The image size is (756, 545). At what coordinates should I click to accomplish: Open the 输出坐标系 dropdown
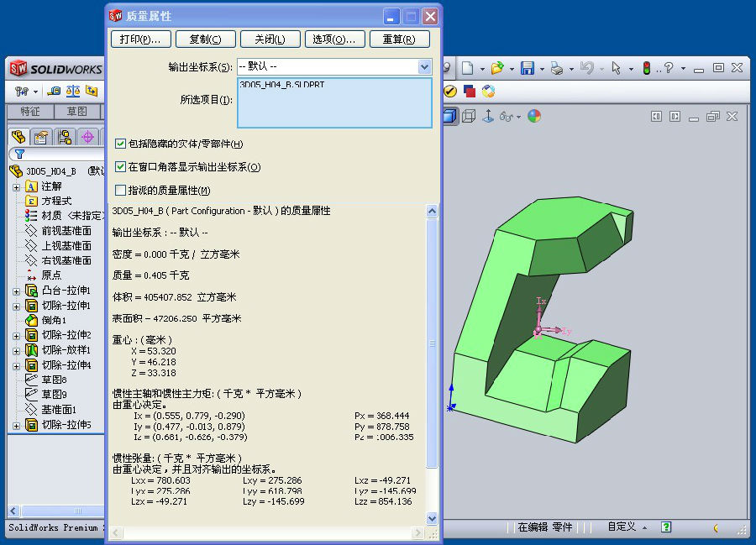pyautogui.click(x=424, y=66)
